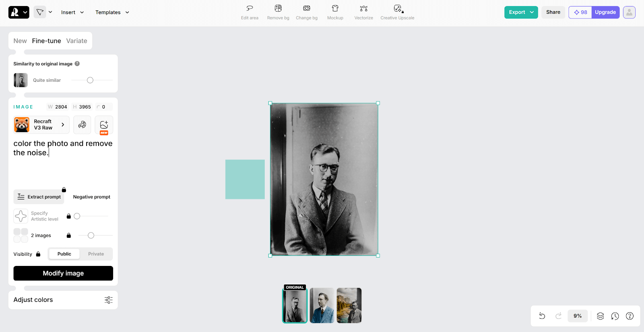Select the ORIGINAL image thumbnail

pyautogui.click(x=295, y=305)
